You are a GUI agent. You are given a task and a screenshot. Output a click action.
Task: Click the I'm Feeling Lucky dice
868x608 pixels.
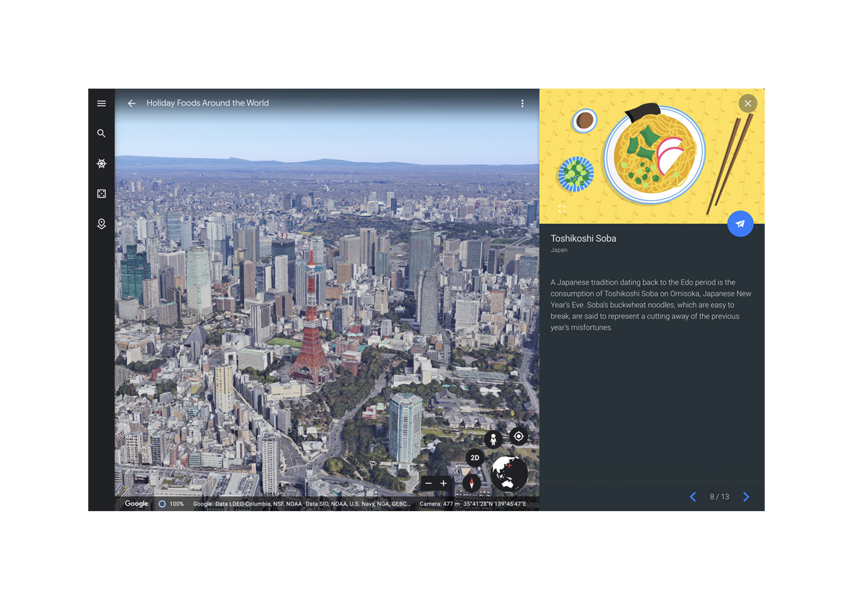[x=101, y=194]
